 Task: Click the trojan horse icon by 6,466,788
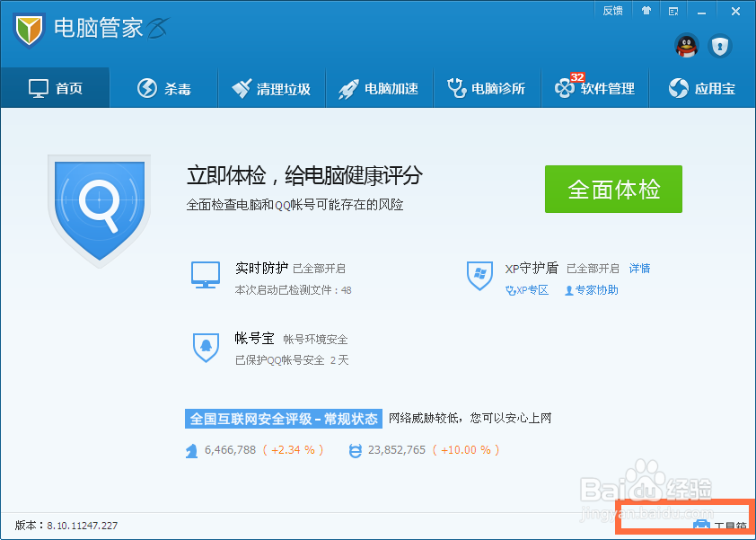point(191,451)
